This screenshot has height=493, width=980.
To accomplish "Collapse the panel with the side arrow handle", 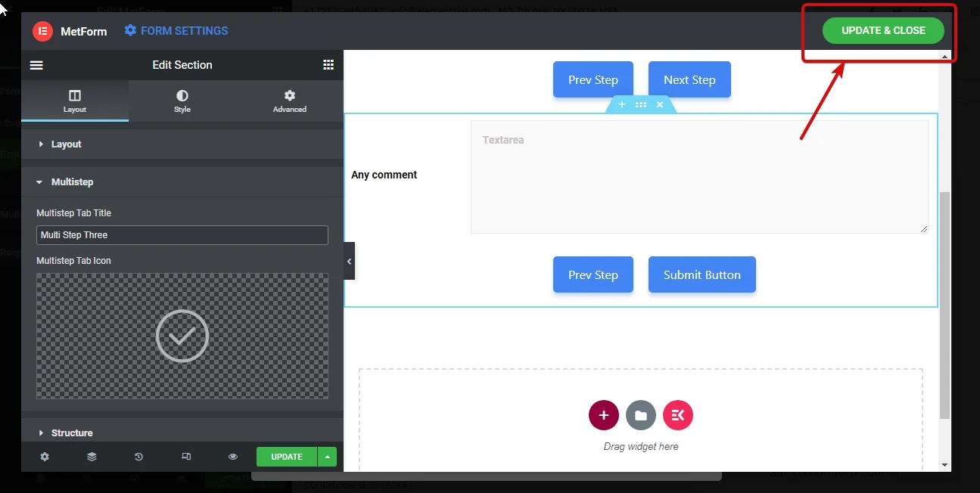I will [349, 261].
